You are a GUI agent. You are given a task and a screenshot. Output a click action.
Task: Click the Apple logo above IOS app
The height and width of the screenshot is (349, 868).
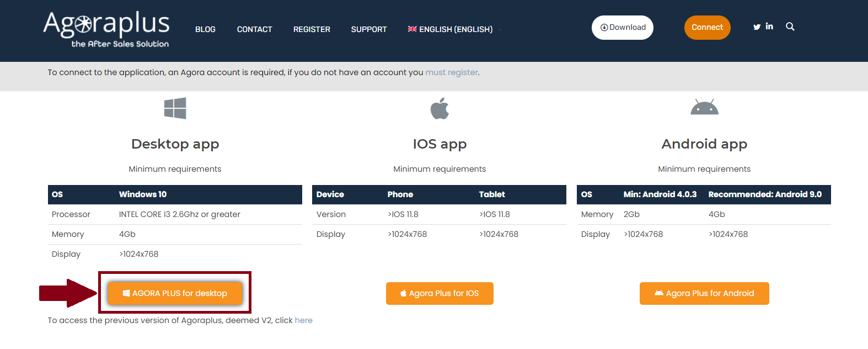click(440, 108)
